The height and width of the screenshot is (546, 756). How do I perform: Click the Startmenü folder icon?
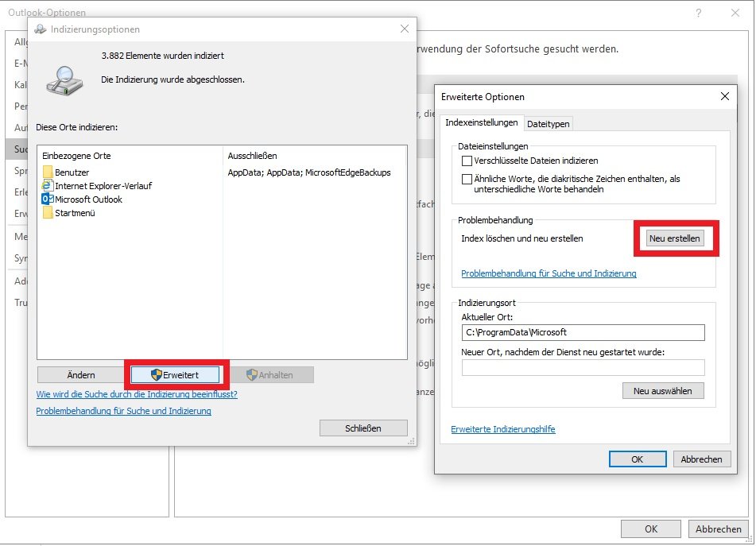48,212
